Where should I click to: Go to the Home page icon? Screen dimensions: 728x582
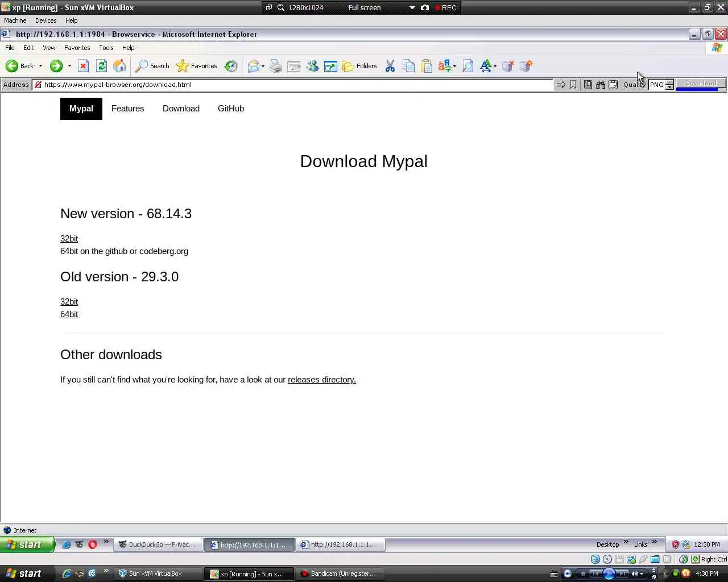(x=119, y=66)
